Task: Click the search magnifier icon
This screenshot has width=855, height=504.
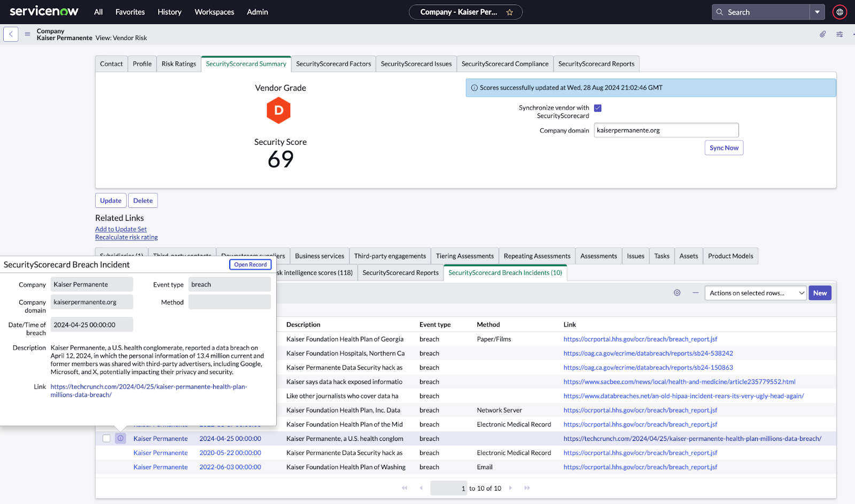Action: click(720, 12)
